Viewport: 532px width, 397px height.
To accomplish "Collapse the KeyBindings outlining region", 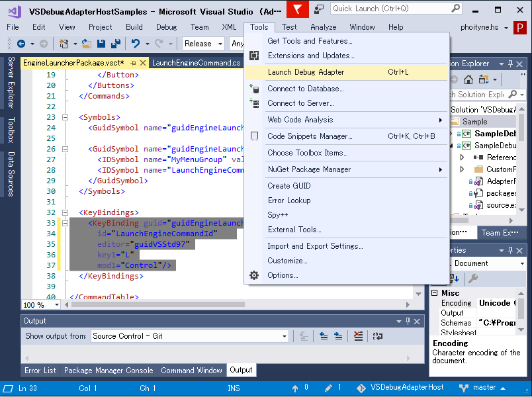I will [65, 213].
